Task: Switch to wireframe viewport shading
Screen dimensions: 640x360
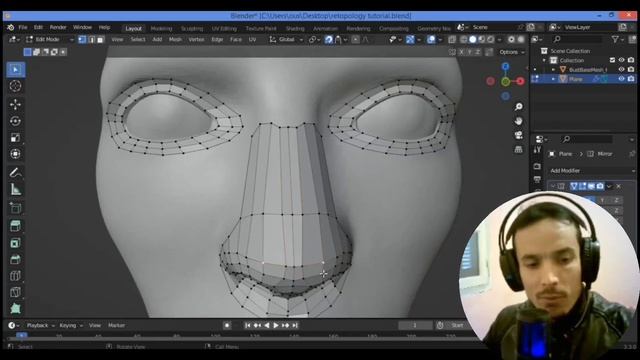Action: [464, 40]
